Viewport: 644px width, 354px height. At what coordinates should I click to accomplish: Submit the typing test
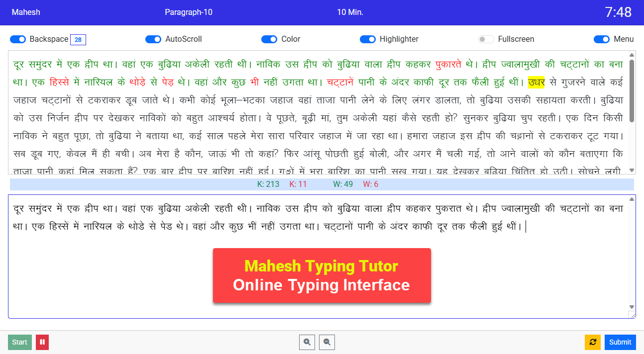click(x=620, y=342)
